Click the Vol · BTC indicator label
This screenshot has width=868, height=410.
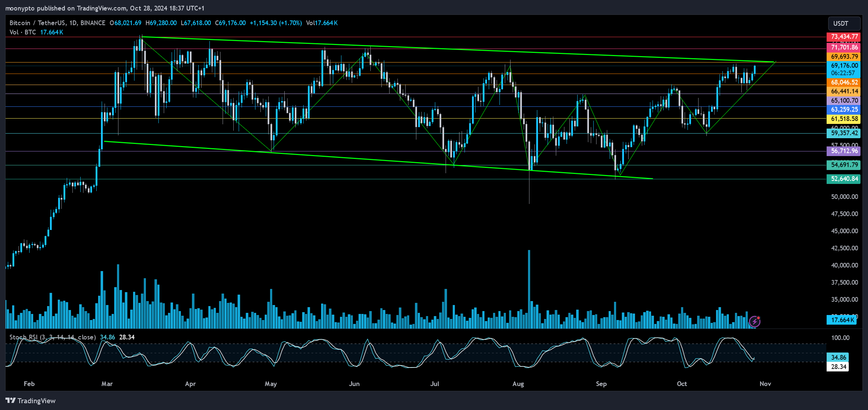[x=23, y=32]
